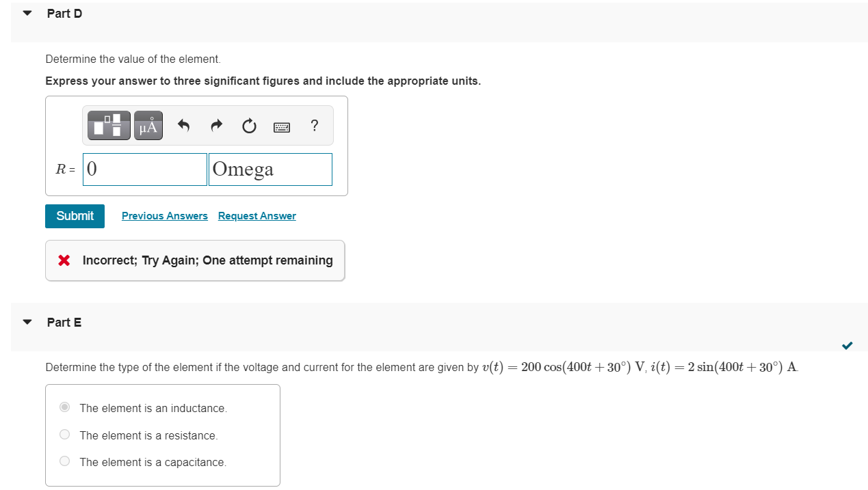This screenshot has width=868, height=490.
Task: Select the μÅ units insertion icon
Action: point(148,125)
